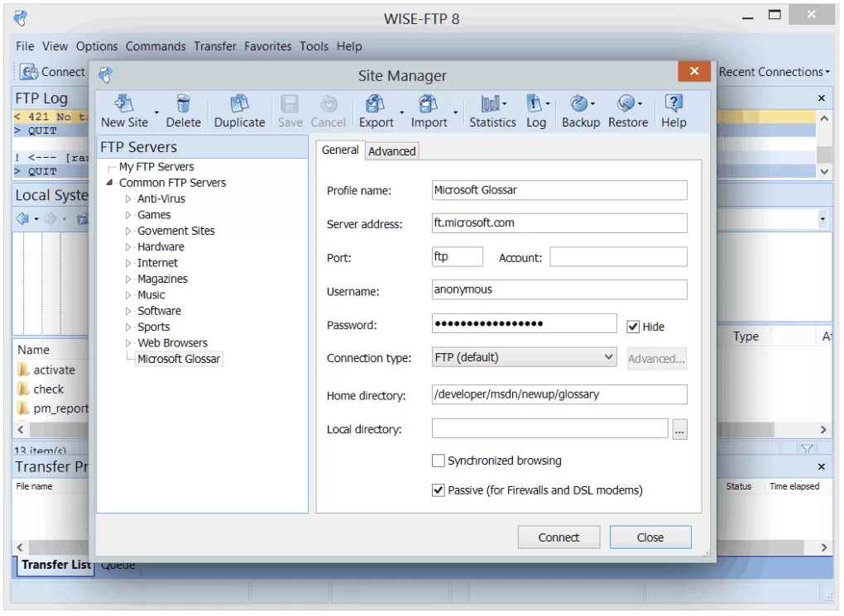Viewport: 844px width, 616px height.
Task: Open the Export toolbar icon
Action: [376, 104]
